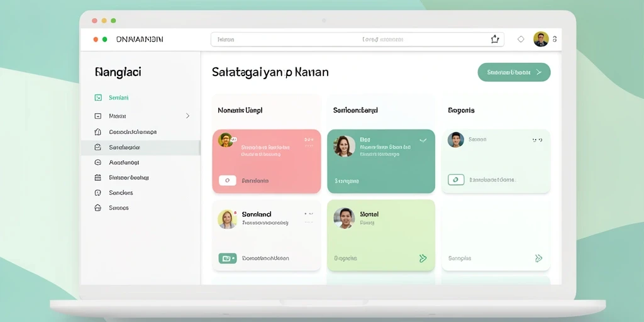Click the checkmark on the teal Bod card
The height and width of the screenshot is (322, 644).
coord(423,140)
